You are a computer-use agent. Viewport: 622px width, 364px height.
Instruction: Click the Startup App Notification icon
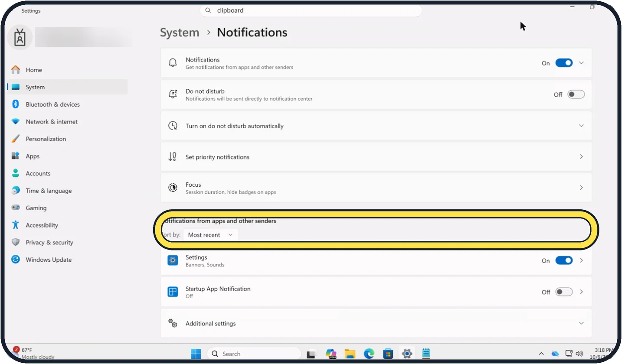tap(173, 292)
